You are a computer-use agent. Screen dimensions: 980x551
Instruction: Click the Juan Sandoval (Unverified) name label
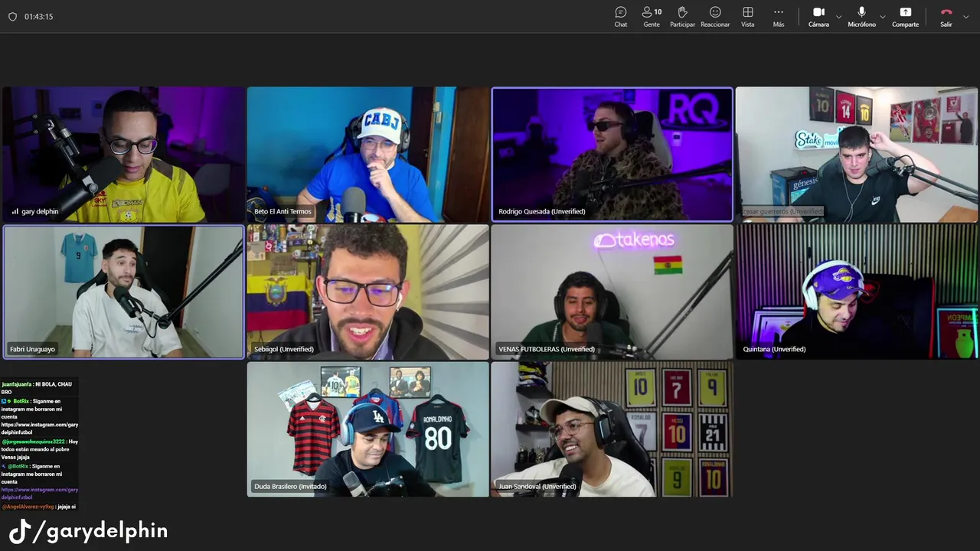pos(537,487)
